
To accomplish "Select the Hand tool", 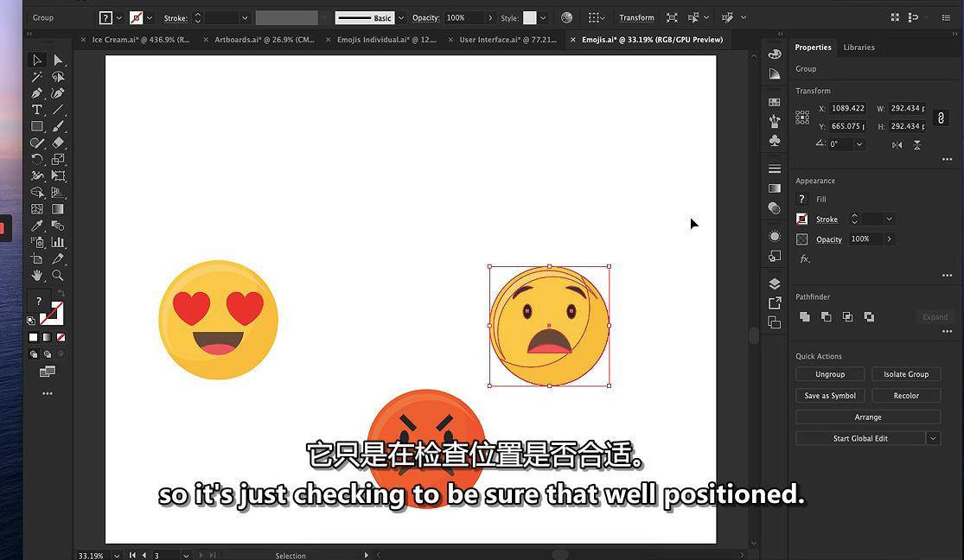I will tap(37, 276).
